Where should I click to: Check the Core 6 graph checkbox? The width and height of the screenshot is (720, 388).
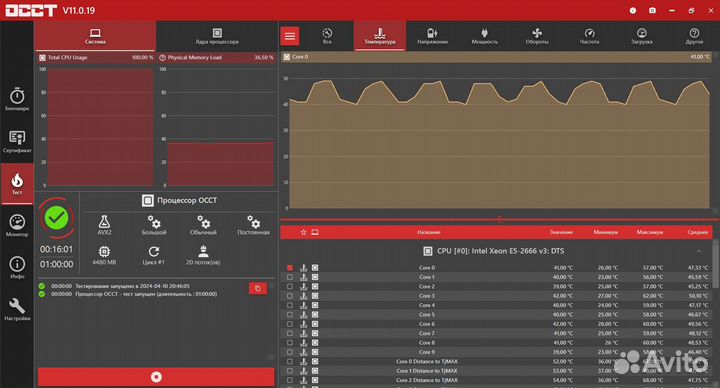click(x=290, y=324)
